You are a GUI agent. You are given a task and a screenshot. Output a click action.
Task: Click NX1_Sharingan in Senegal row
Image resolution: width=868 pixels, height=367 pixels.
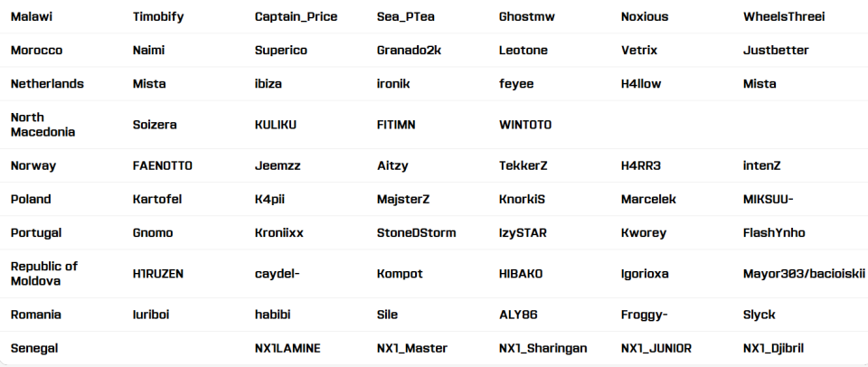[543, 349]
